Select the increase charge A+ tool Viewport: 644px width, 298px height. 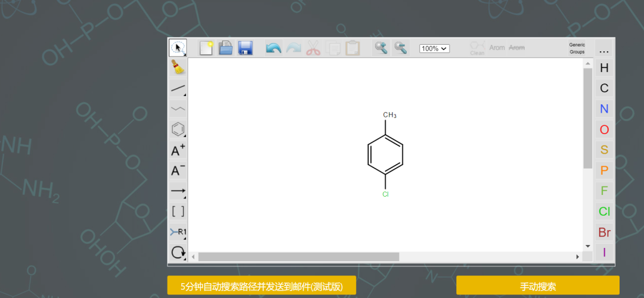coord(178,150)
